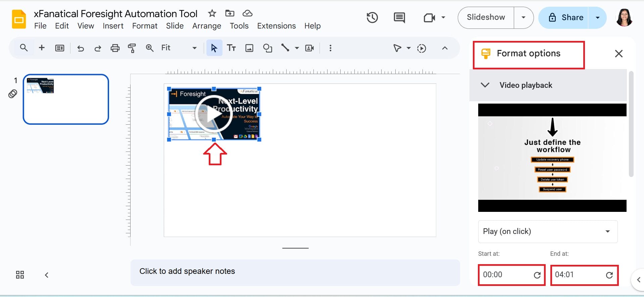Click the motion animation icon
This screenshot has width=644, height=297.
(x=422, y=48)
